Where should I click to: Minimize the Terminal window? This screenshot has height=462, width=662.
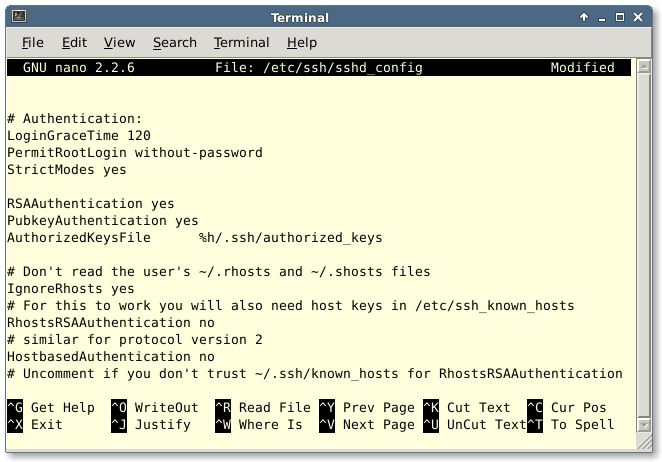[602, 17]
